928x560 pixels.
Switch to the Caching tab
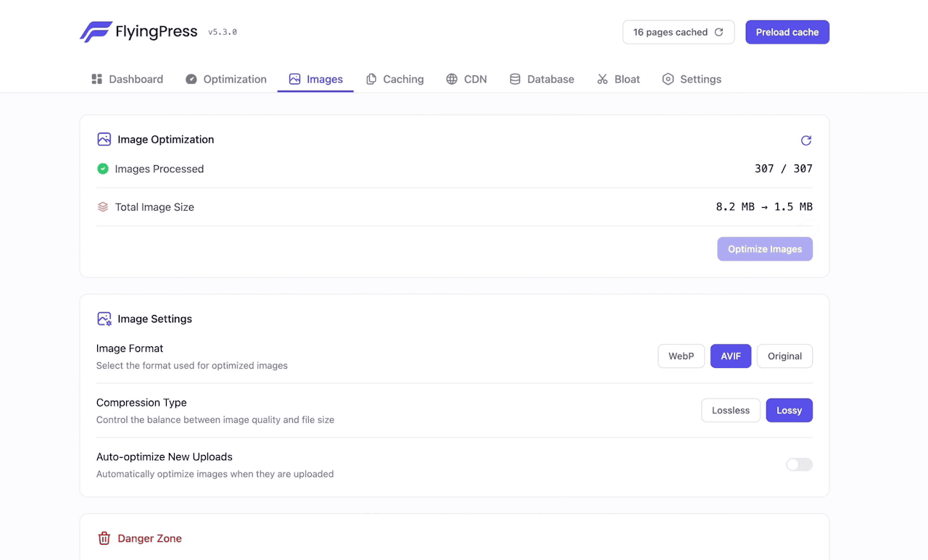pyautogui.click(x=395, y=79)
